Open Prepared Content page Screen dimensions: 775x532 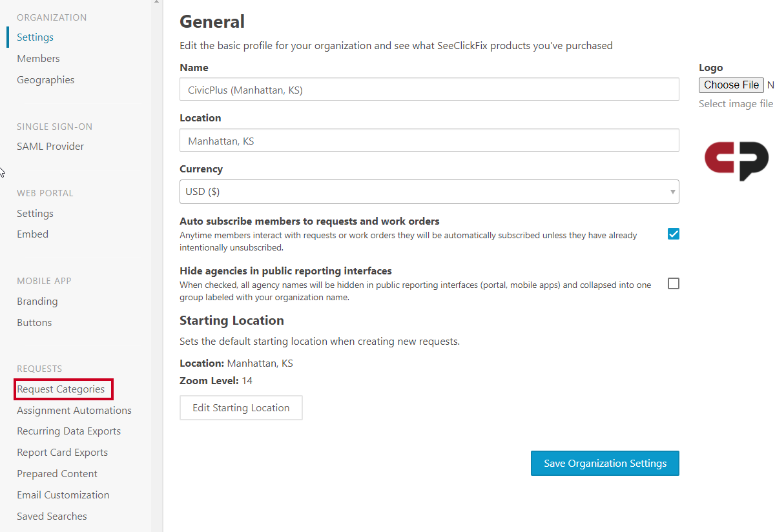[x=57, y=474]
